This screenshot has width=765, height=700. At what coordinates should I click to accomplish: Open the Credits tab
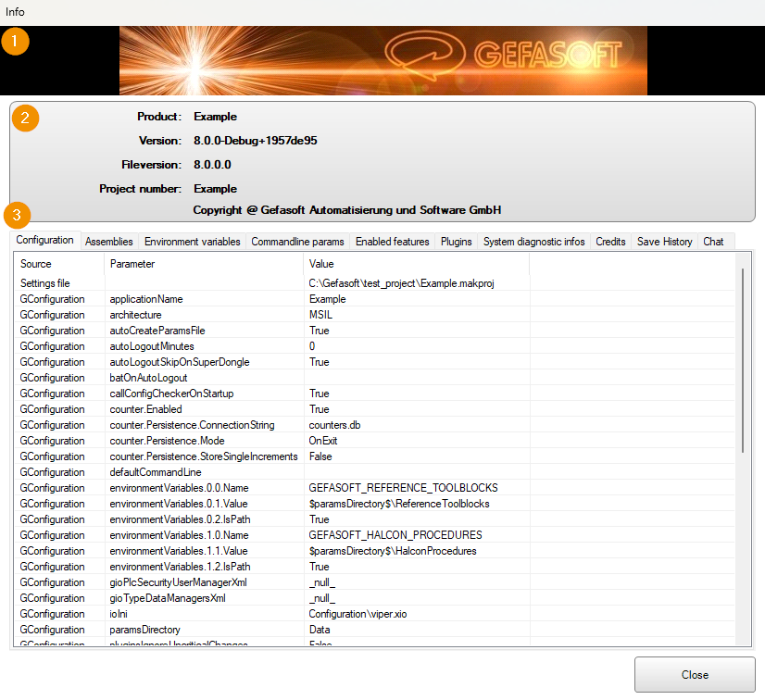(x=610, y=242)
